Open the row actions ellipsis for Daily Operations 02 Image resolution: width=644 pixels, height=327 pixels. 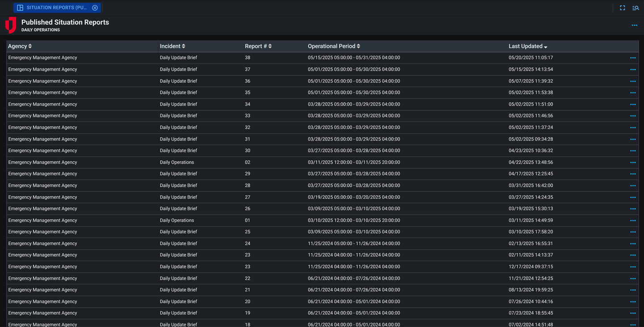(x=633, y=162)
